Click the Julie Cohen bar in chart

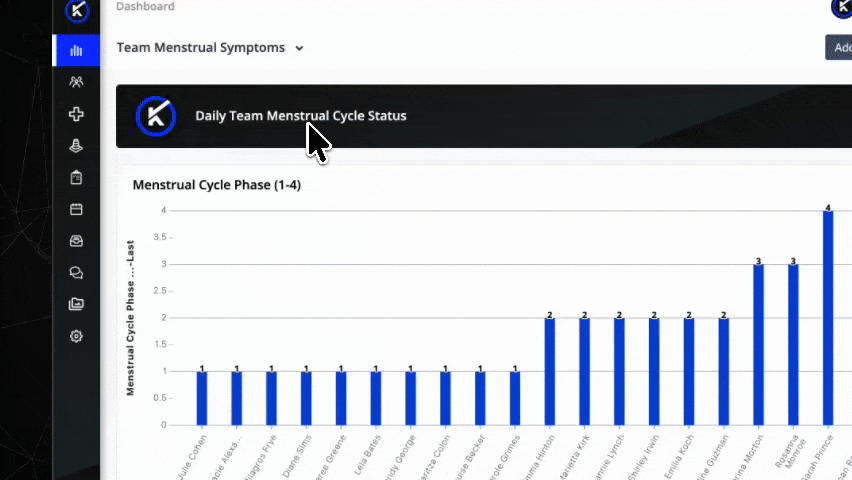coord(202,397)
